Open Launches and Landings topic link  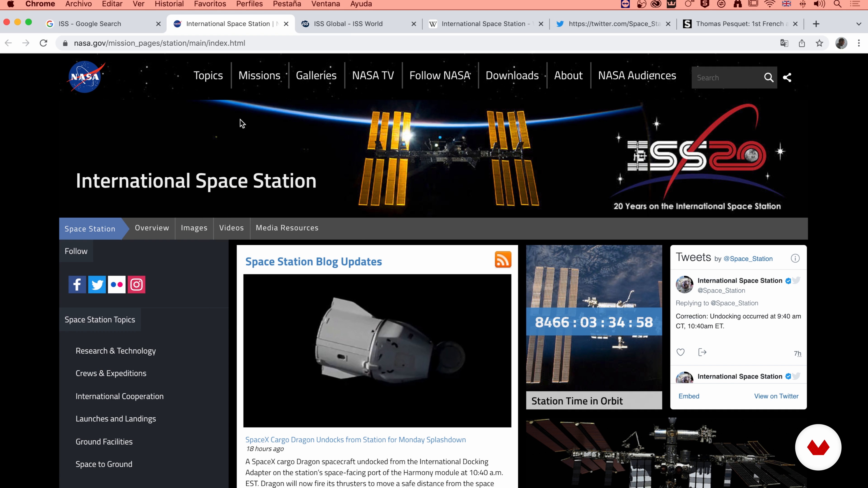tap(116, 419)
